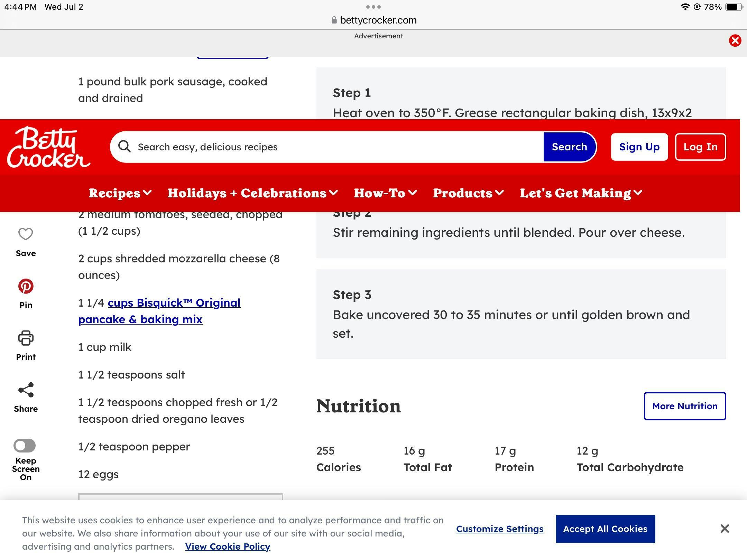Click '12 g Total Carbohydrate' value
Screen dimensions: 747x560
click(x=630, y=459)
